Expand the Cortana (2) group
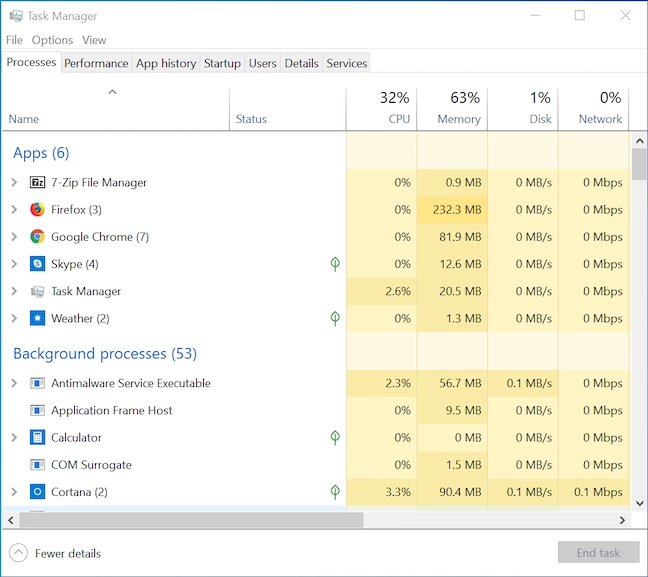This screenshot has width=648, height=577. click(14, 492)
